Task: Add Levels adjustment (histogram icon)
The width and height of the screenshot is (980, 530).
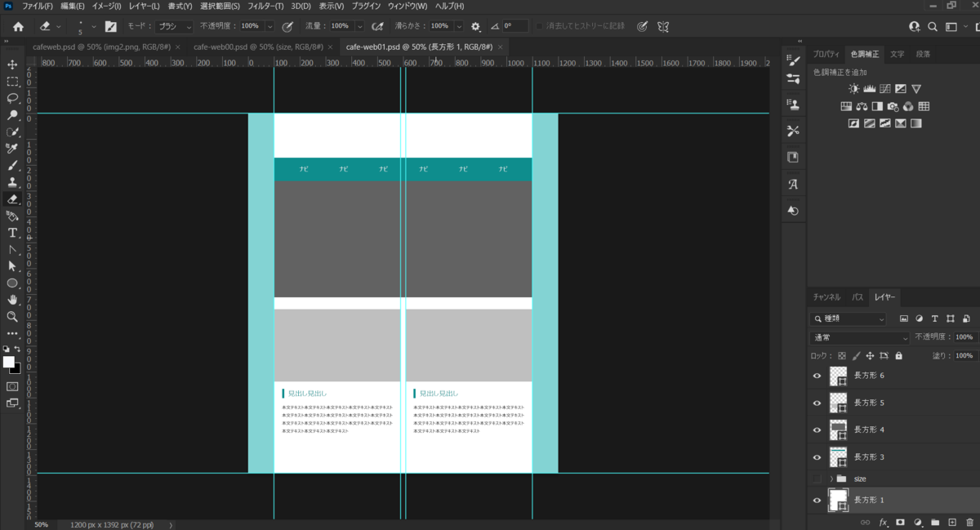Action: (x=869, y=89)
